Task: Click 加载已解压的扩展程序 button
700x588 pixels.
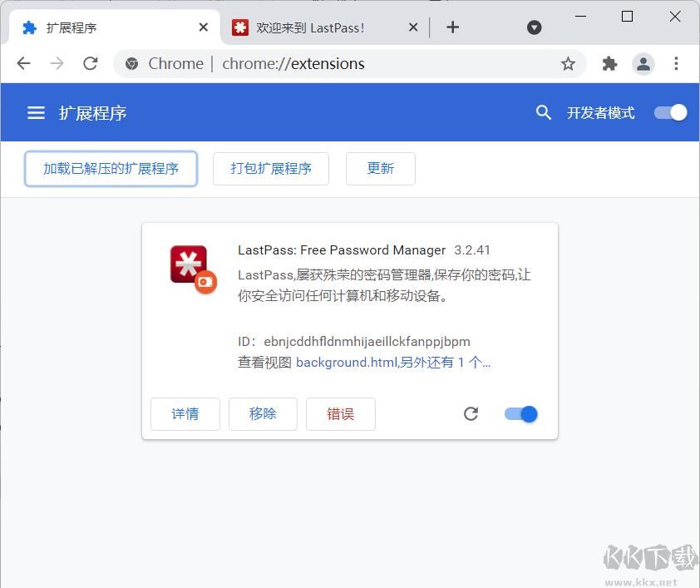Action: [111, 168]
